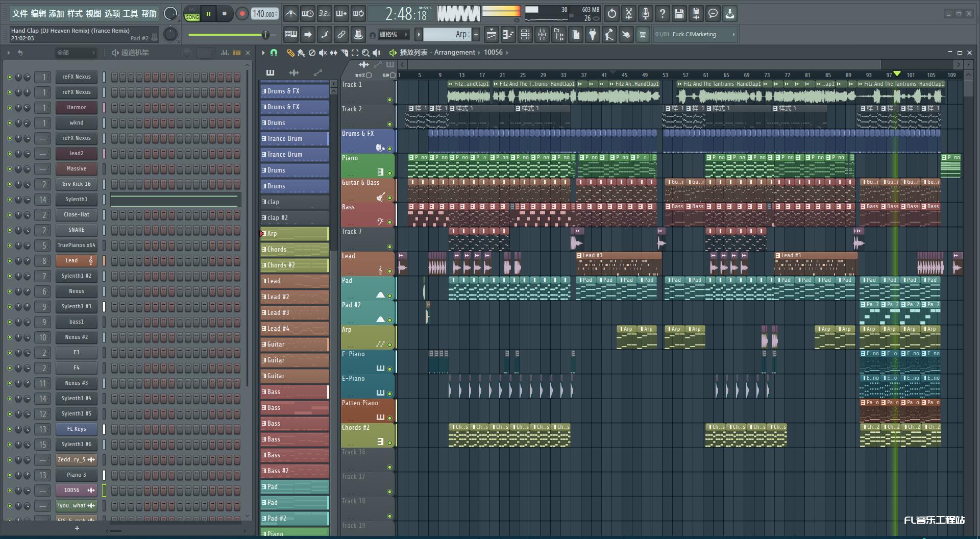The width and height of the screenshot is (980, 539).
Task: Open the 帮助 menu
Action: click(x=149, y=14)
